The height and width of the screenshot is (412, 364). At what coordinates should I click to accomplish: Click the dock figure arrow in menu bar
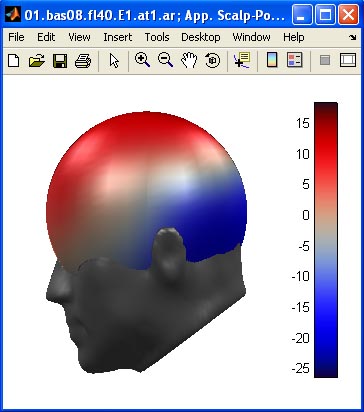pyautogui.click(x=353, y=38)
